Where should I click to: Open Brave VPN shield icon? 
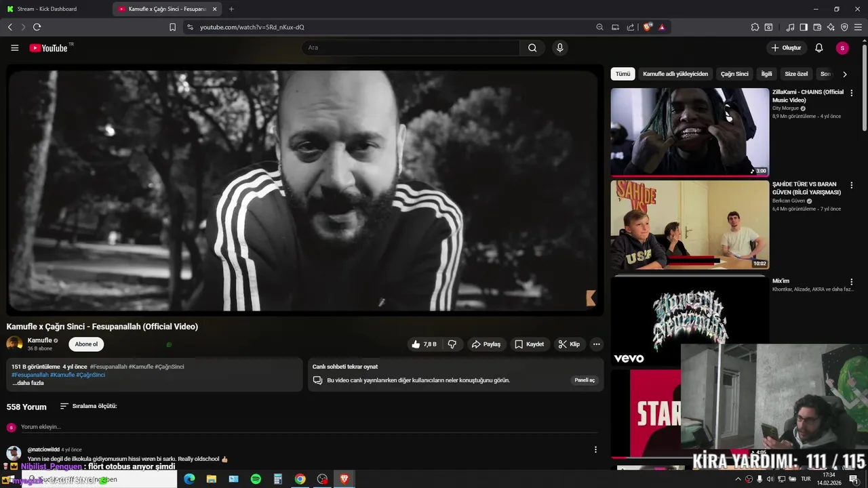[844, 27]
